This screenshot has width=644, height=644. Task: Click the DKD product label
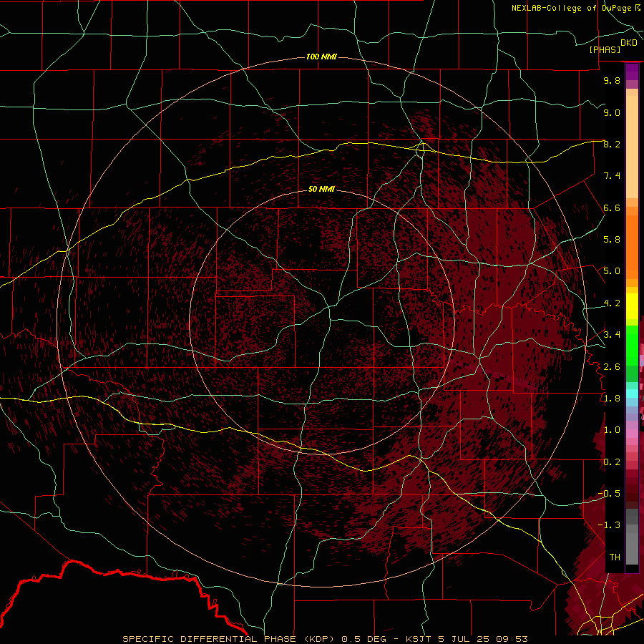629,43
